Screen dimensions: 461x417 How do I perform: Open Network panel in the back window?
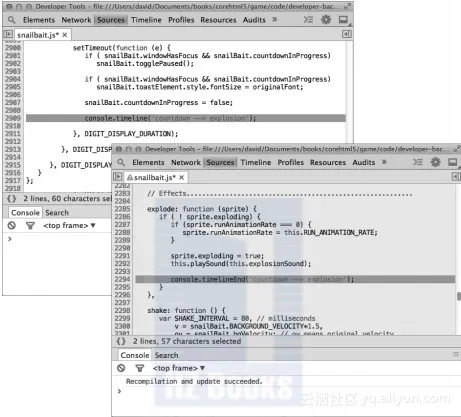tap(76, 20)
